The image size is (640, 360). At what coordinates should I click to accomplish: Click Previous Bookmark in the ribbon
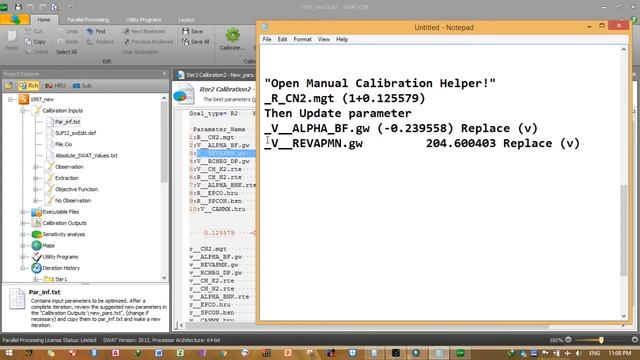coord(148,42)
